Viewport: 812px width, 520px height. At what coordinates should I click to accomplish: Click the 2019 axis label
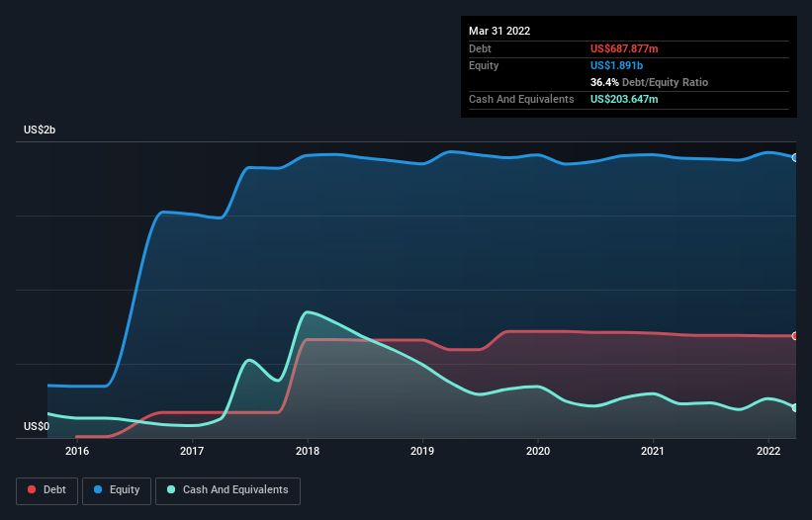[422, 451]
